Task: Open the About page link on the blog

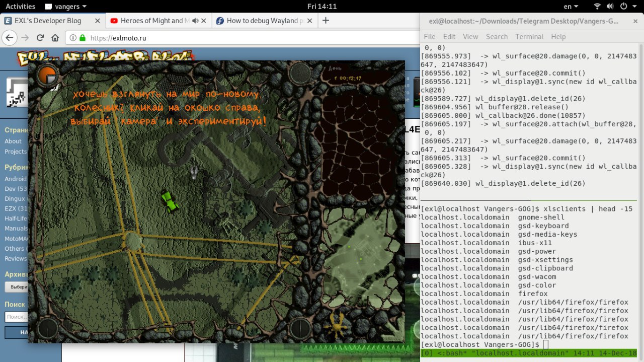Action: click(x=13, y=141)
